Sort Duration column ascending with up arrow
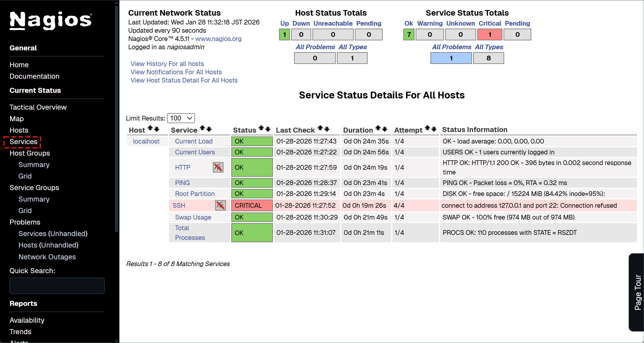 (x=378, y=128)
